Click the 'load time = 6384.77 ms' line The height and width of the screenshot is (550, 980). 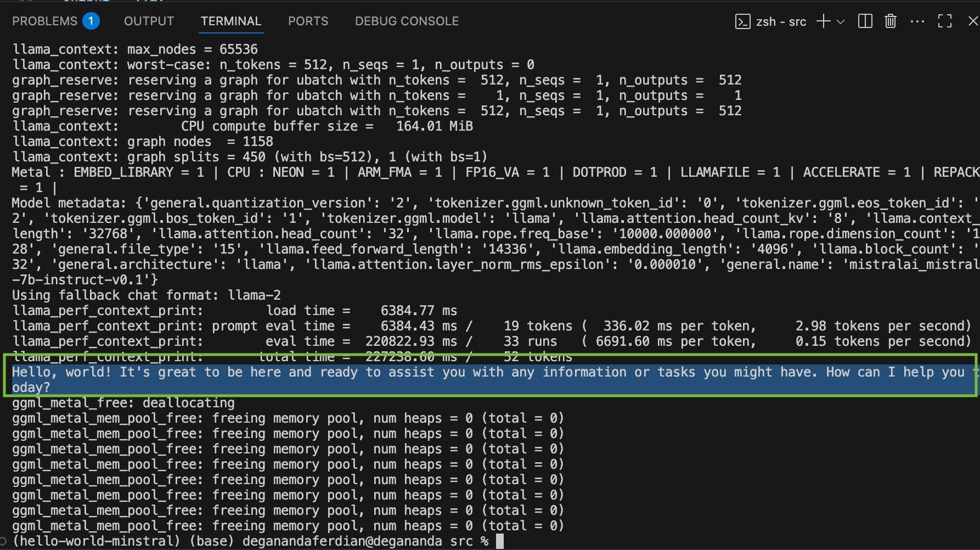click(x=235, y=311)
